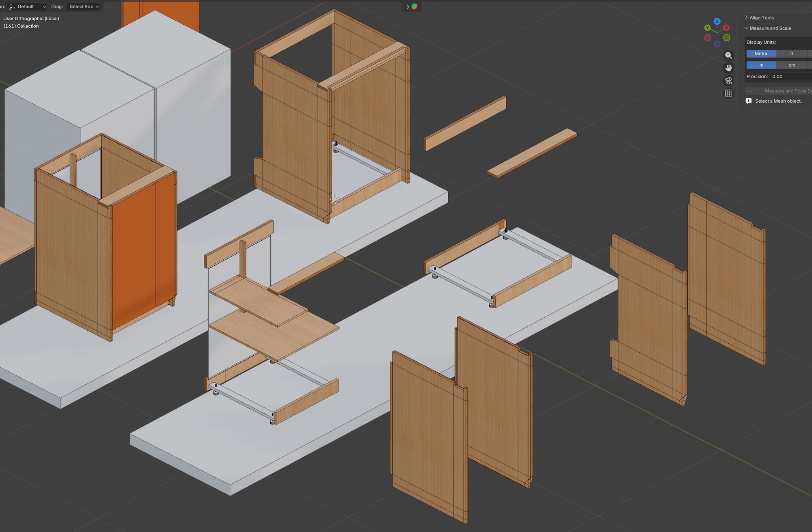Click the zoom magnifier viewport icon

(x=728, y=55)
